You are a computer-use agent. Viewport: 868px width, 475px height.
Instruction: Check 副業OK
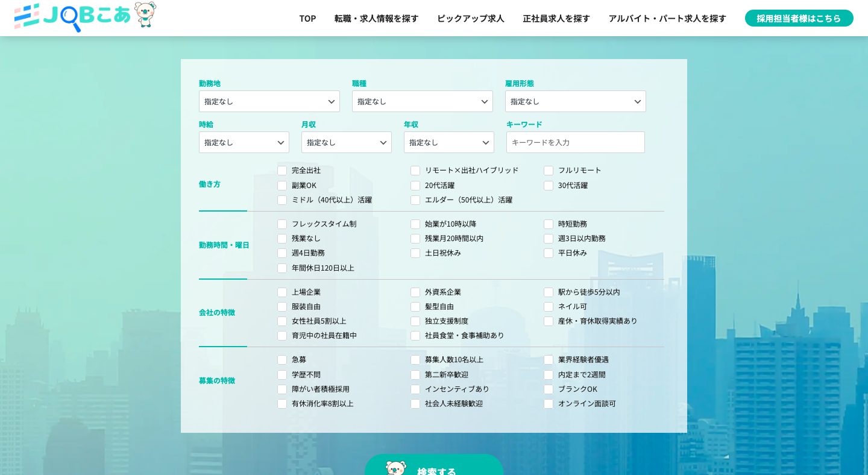pyautogui.click(x=282, y=186)
